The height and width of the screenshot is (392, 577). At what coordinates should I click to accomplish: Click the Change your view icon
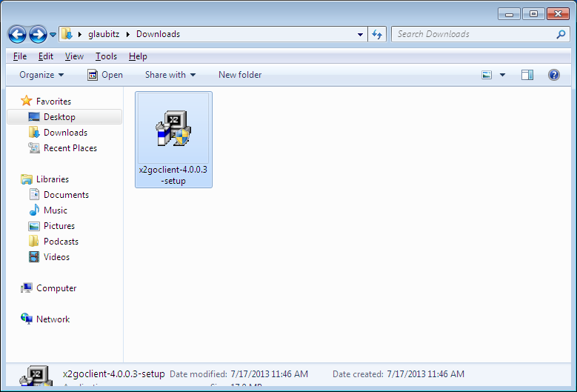pos(487,75)
